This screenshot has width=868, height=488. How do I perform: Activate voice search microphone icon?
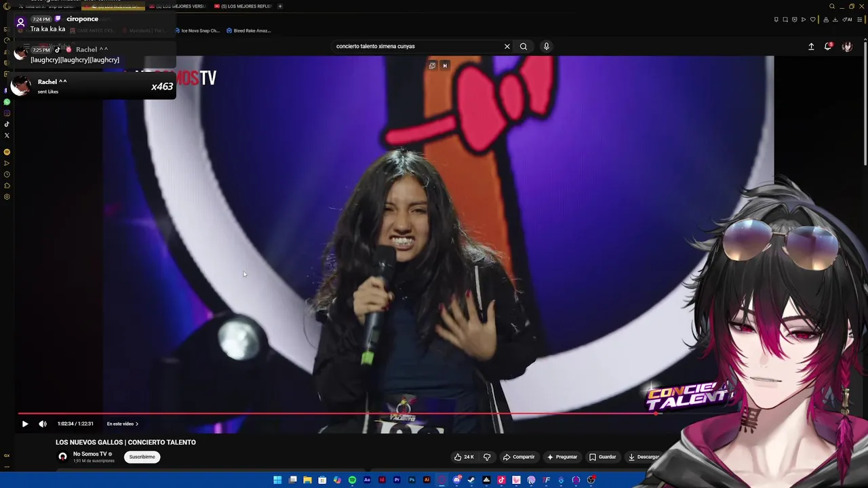pos(547,46)
